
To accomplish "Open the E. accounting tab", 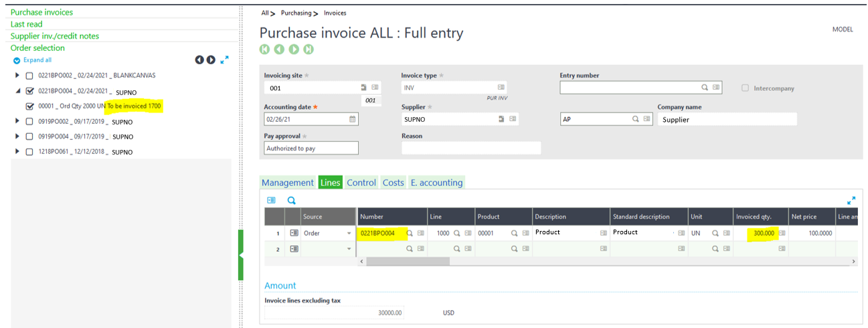I will [x=436, y=183].
